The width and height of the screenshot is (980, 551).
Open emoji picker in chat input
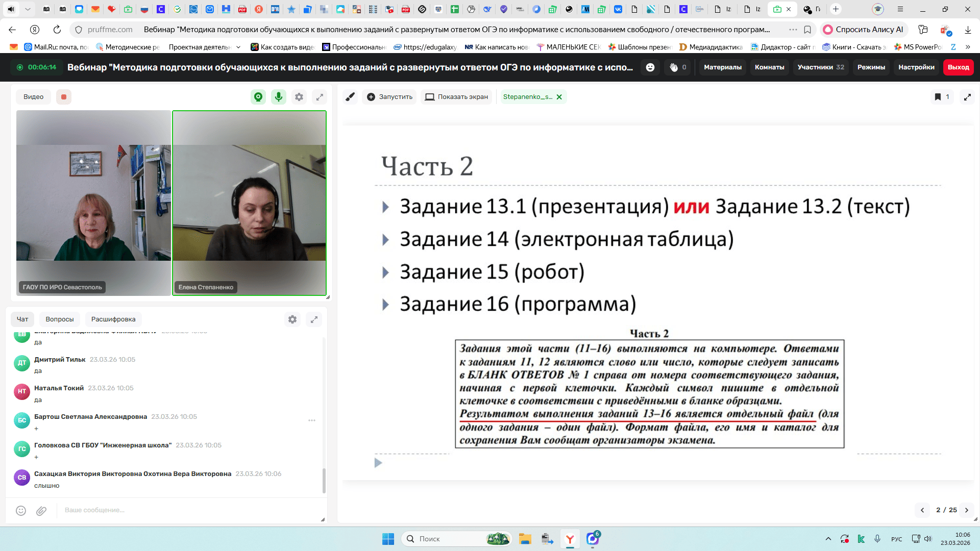coord(21,511)
